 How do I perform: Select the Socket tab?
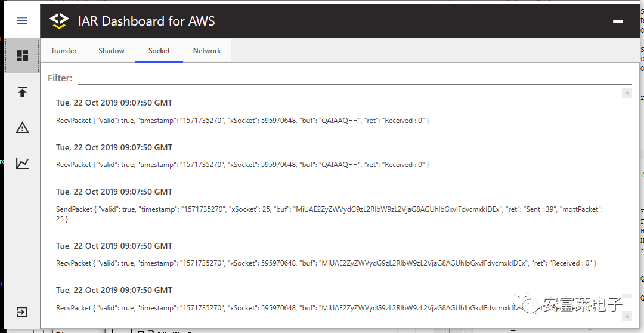click(159, 51)
